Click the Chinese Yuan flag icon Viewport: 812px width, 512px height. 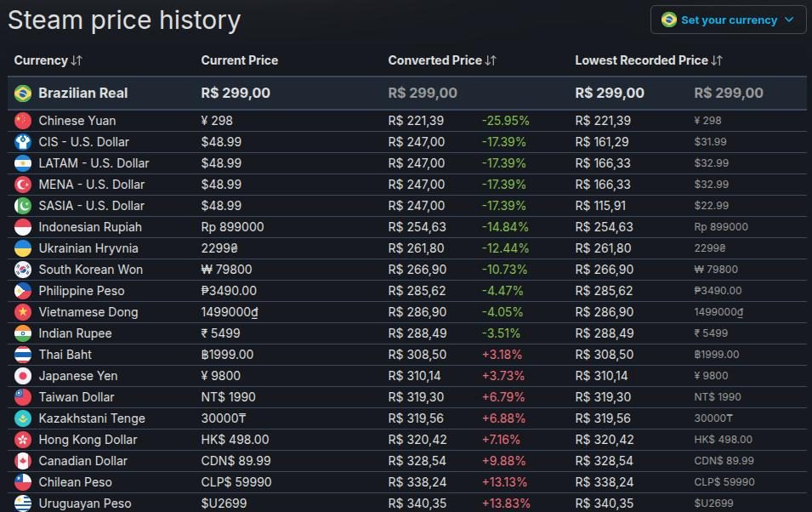(23, 121)
